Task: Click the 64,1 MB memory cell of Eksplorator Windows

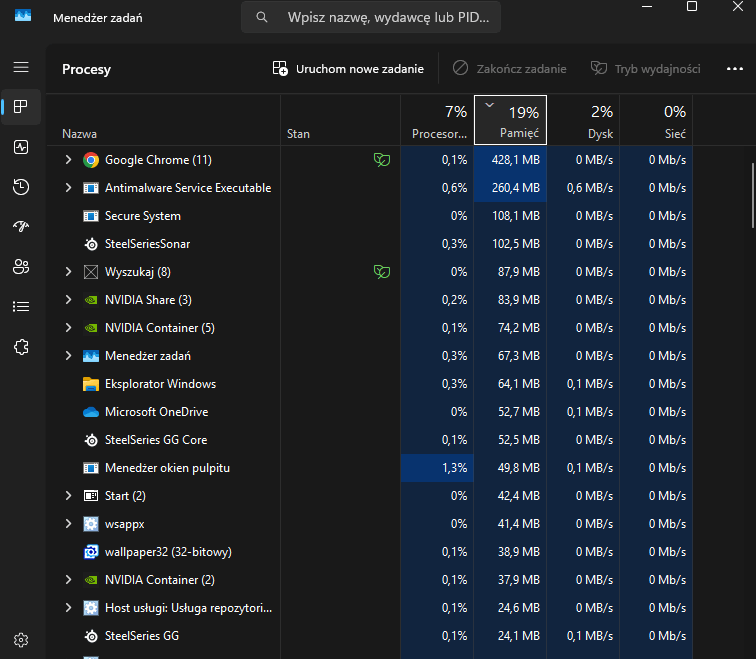Action: point(510,384)
